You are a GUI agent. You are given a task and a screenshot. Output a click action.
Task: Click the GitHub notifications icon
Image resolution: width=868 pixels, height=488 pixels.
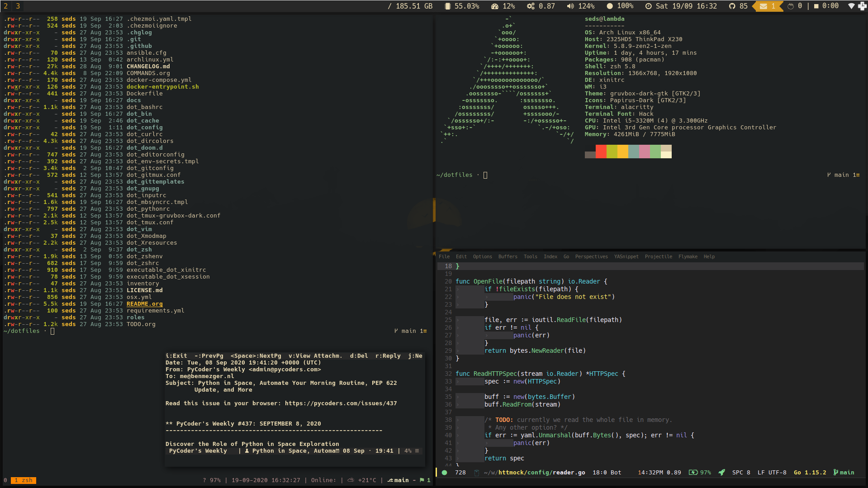(732, 6)
